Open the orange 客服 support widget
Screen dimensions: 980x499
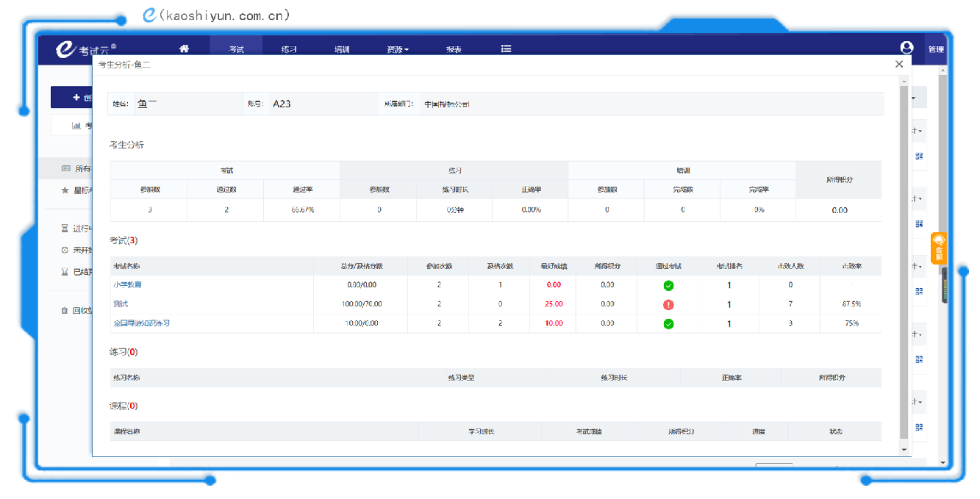coord(939,248)
